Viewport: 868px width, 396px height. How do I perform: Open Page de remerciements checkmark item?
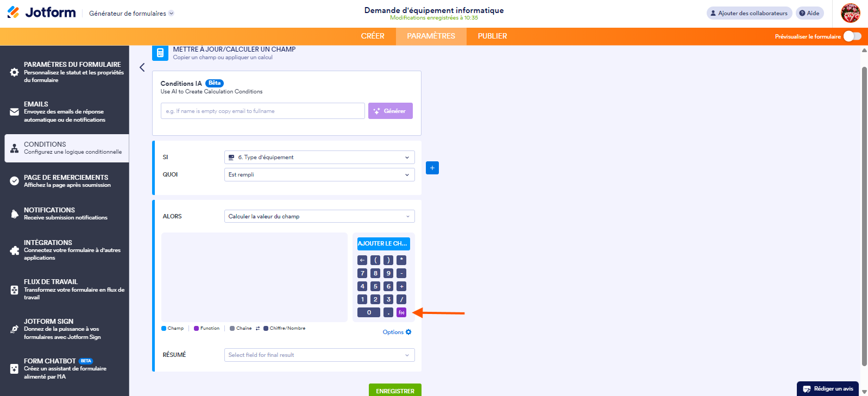pyautogui.click(x=67, y=181)
